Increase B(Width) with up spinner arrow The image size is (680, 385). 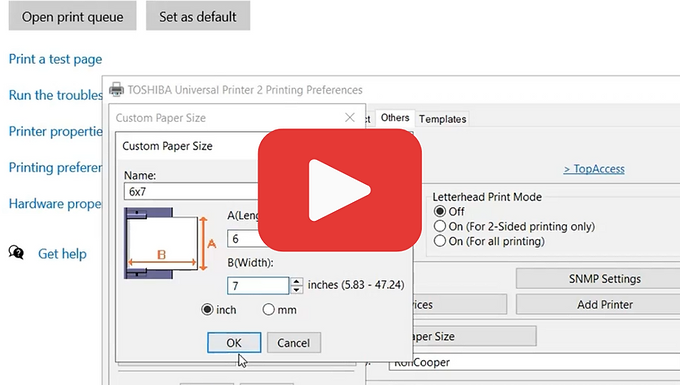(296, 281)
